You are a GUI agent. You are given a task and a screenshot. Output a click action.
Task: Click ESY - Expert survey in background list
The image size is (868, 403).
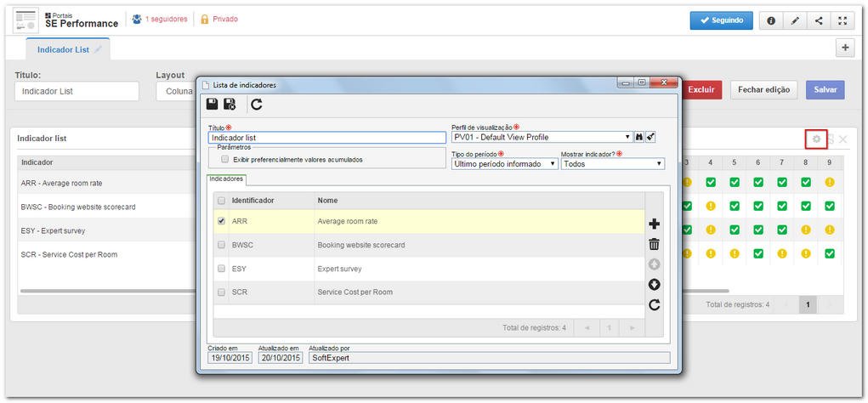[54, 230]
